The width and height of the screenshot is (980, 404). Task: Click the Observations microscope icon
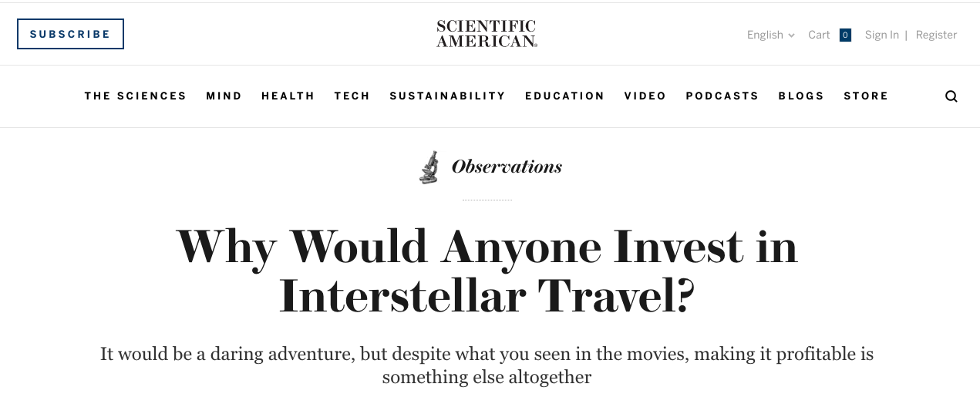(429, 167)
